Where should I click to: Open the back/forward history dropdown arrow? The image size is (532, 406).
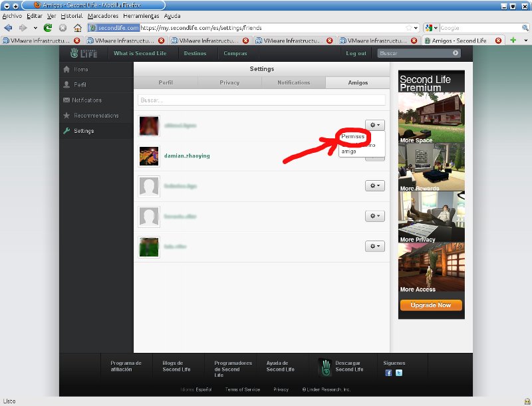click(x=35, y=28)
